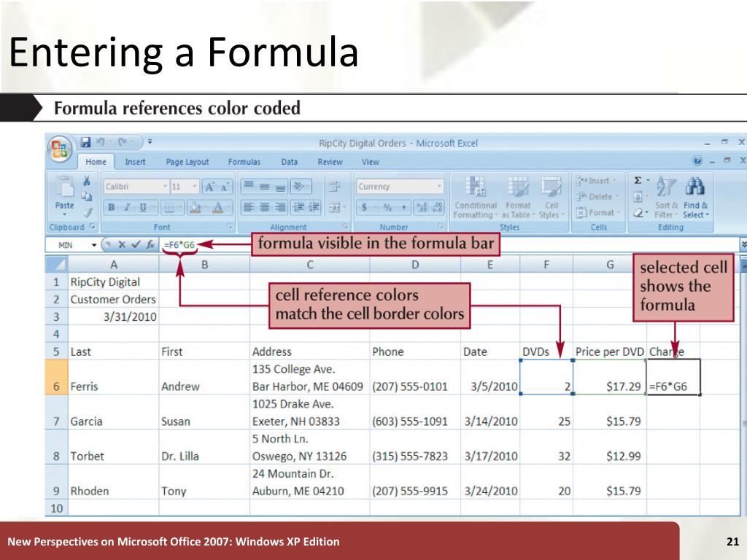Set Middle Align vertical alignment

[x=265, y=186]
